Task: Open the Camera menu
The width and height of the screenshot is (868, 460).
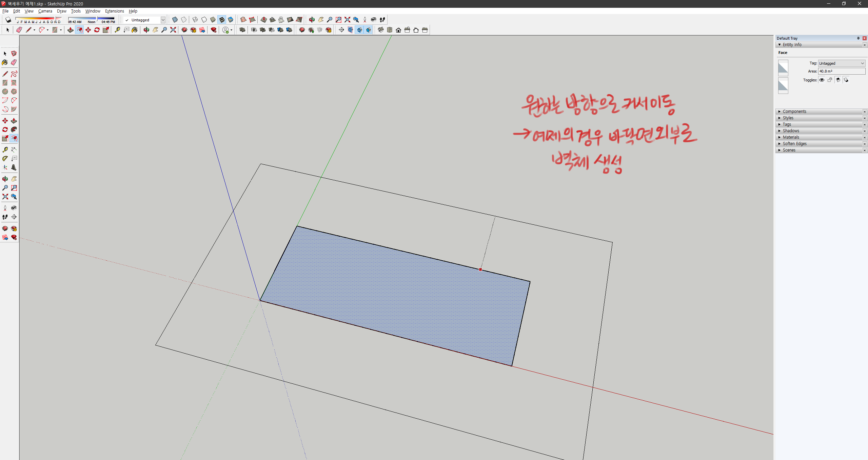Action: click(45, 11)
